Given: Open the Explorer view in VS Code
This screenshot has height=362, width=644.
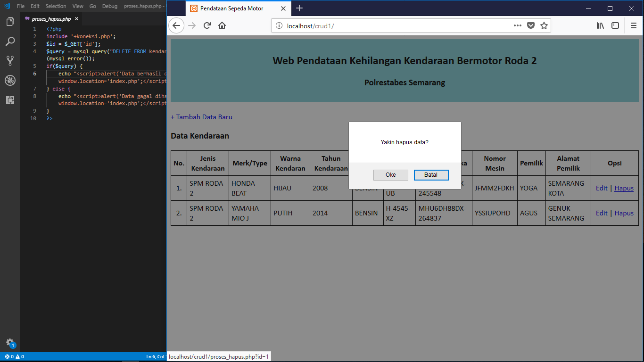Looking at the screenshot, I should (10, 21).
